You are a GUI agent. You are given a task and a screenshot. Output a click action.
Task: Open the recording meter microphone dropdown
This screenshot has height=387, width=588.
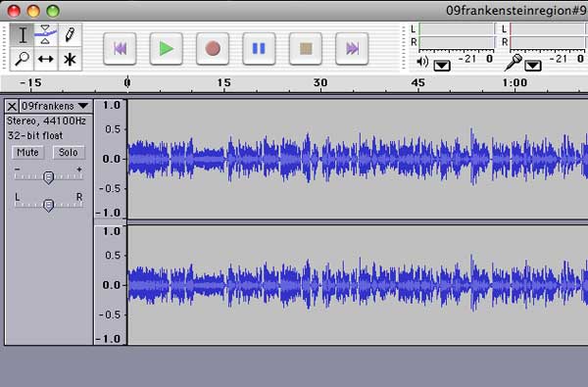533,66
